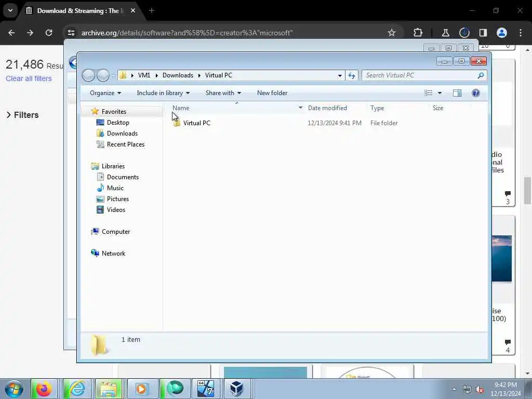Open a new Chrome tab
Screen dimensions: 532x399
pyautogui.click(x=152, y=10)
